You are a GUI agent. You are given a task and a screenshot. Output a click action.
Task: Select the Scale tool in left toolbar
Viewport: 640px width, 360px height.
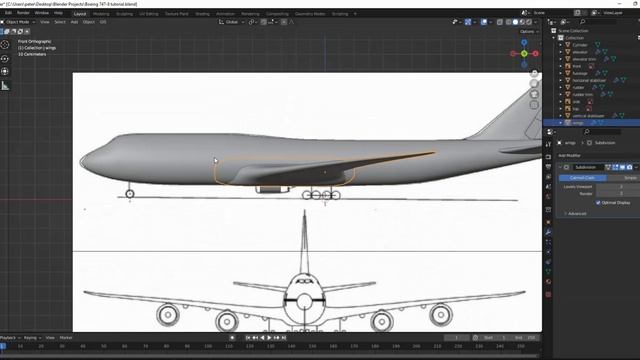tap(5, 71)
